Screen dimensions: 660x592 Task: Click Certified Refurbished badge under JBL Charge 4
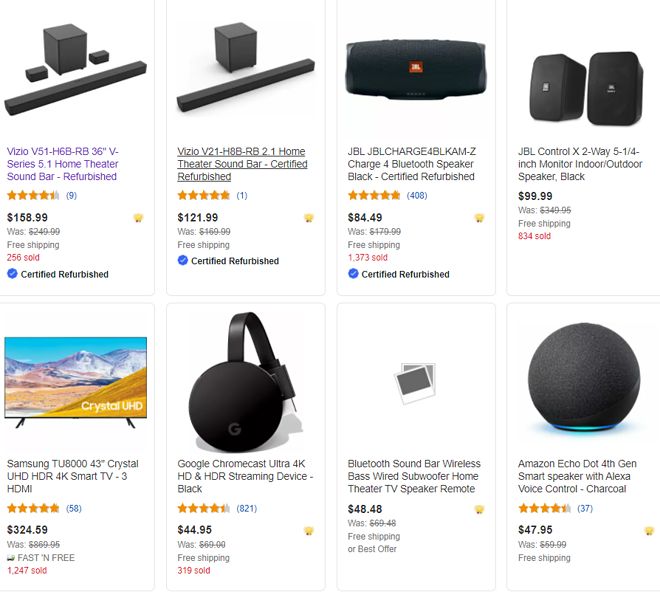399,274
